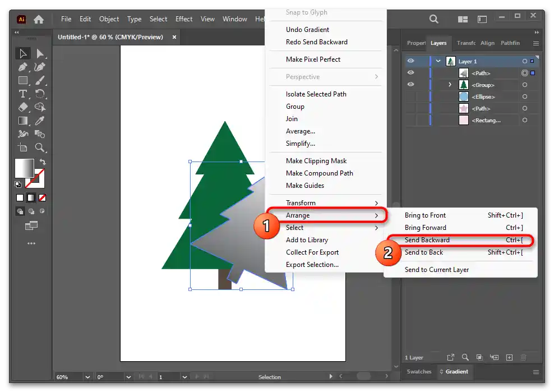
Task: Open workspace switcher icon
Action: pyautogui.click(x=482, y=19)
